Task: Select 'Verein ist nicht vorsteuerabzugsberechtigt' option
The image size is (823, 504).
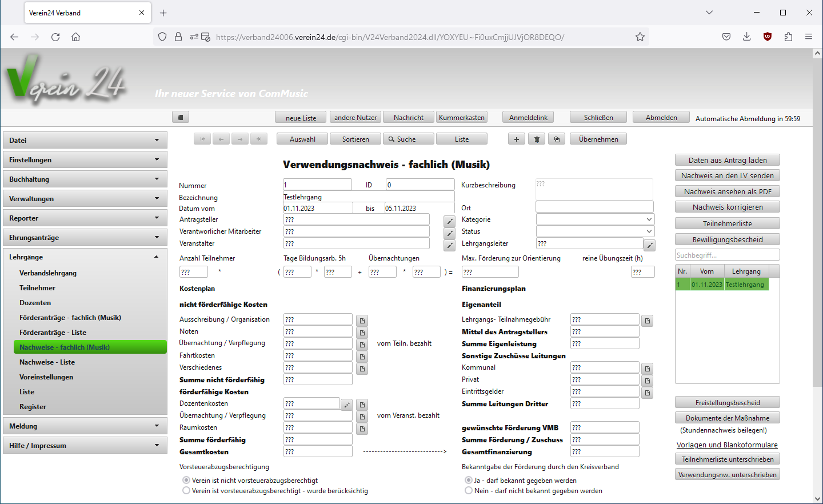Action: (186, 480)
